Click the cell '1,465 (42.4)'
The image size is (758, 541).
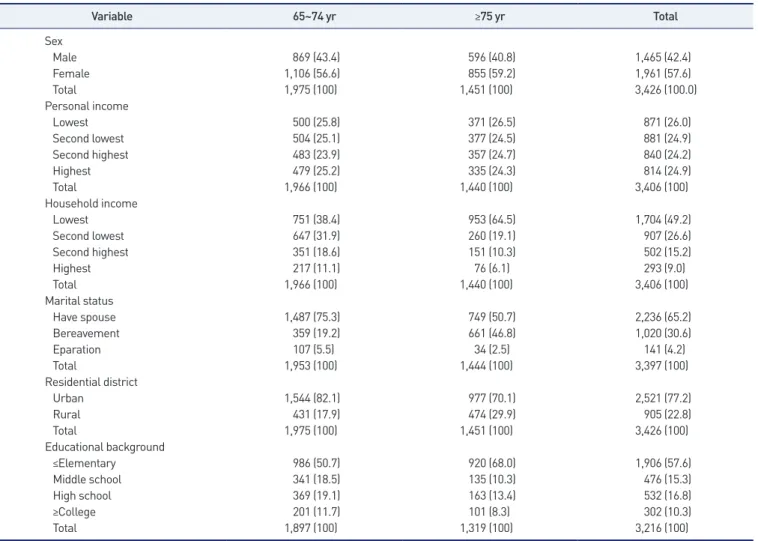663,58
